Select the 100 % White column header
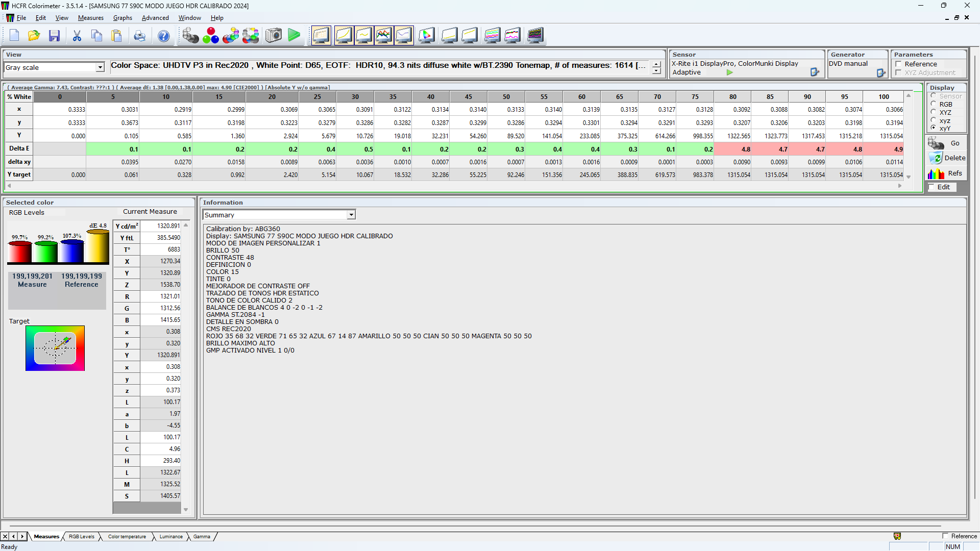 point(884,97)
